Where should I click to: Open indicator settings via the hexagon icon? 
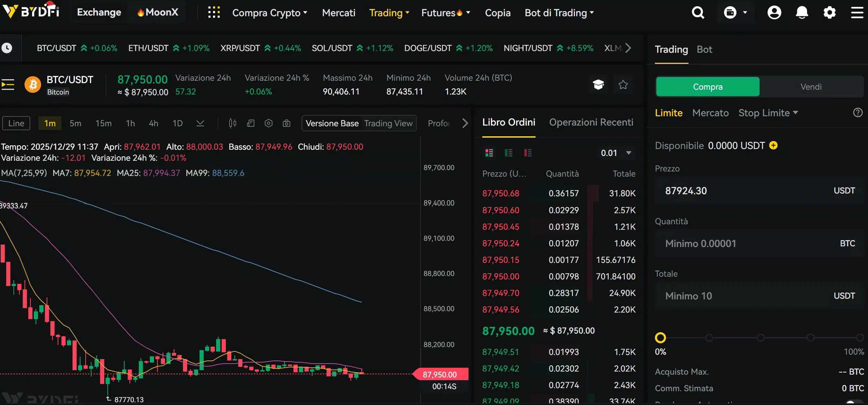[x=269, y=123]
